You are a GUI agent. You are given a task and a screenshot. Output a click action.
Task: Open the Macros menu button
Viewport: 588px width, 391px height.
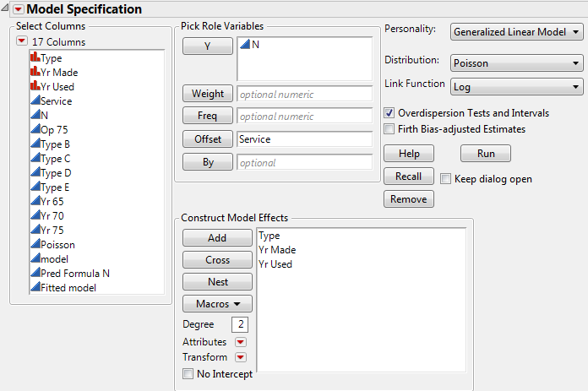217,303
